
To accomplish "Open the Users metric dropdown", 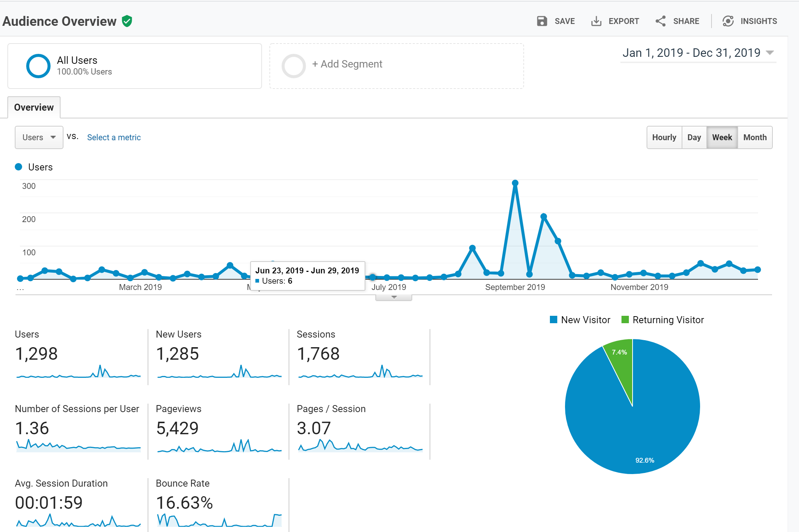I will click(39, 137).
